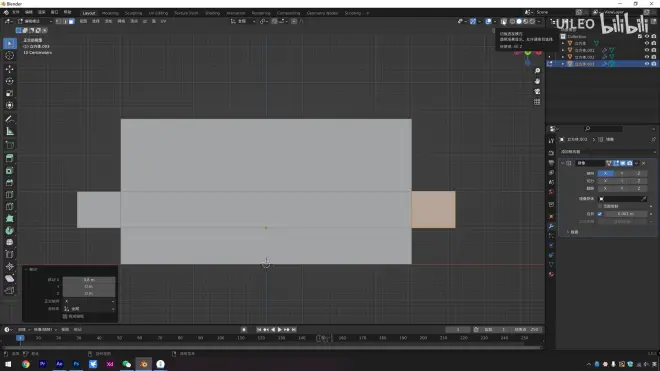Viewport: 660px width, 371px height.
Task: Select the 3D Cursor tool
Action: 10,56
